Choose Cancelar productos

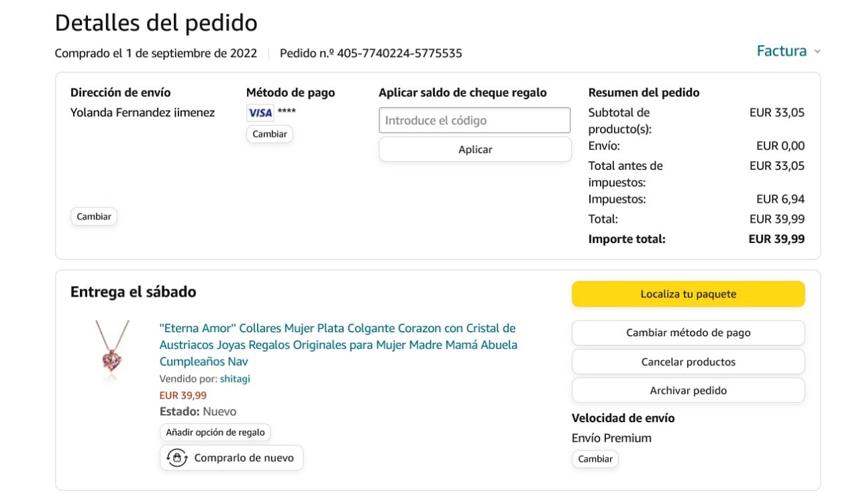tap(688, 362)
